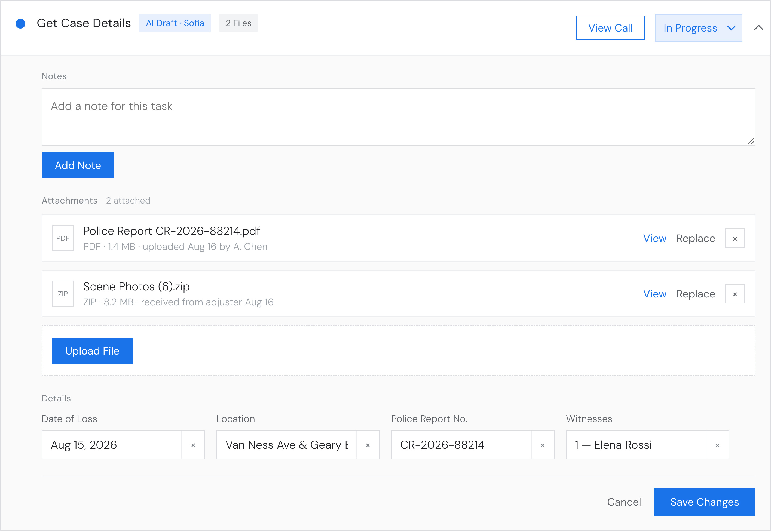The width and height of the screenshot is (771, 532).
Task: Edit the Location input field
Action: (x=287, y=445)
